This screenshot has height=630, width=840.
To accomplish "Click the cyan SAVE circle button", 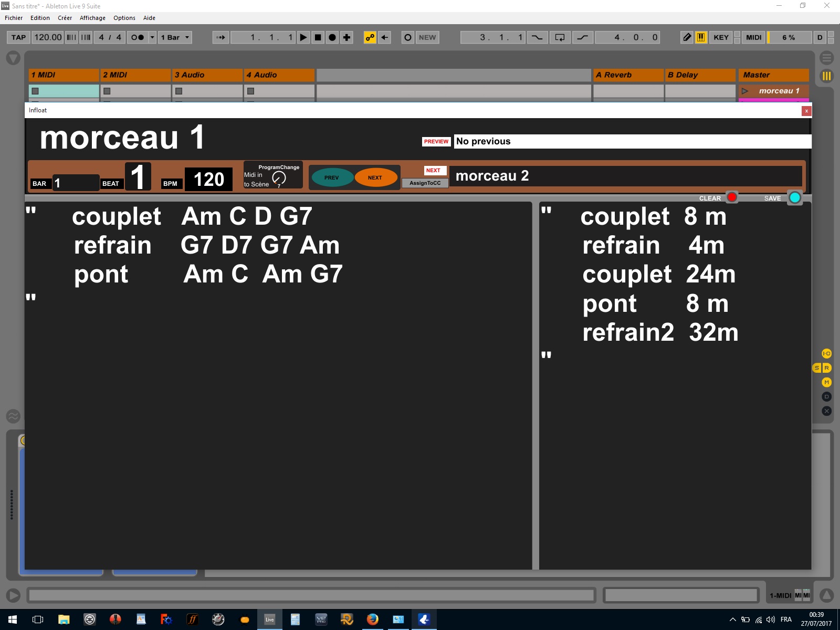I will click(x=795, y=197).
